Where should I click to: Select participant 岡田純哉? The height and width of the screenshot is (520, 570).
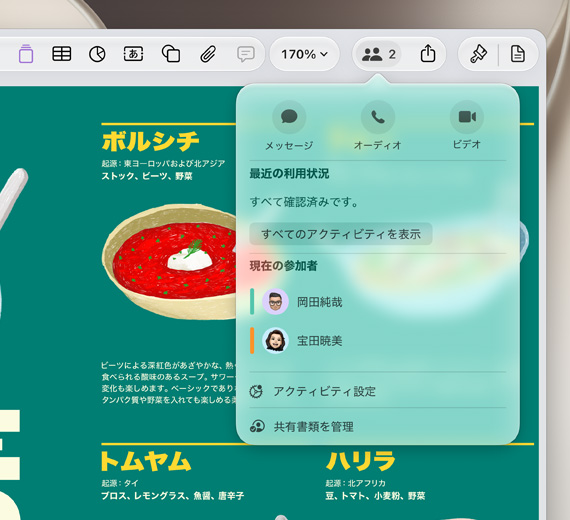(x=378, y=302)
